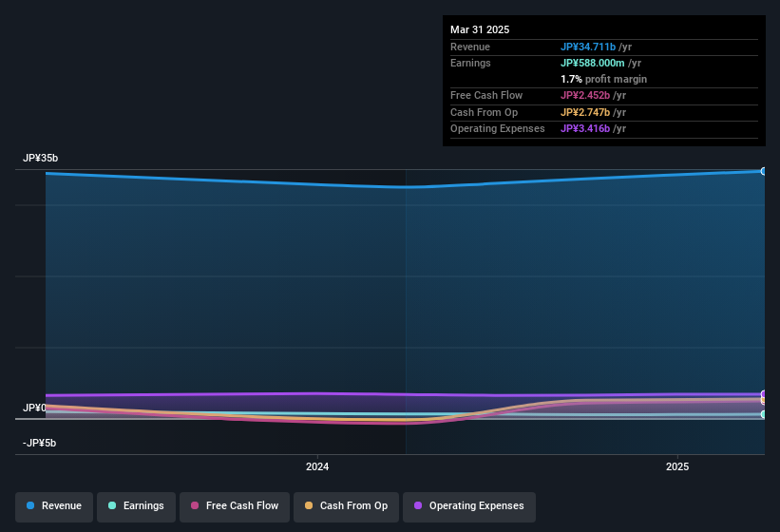The image size is (780, 532).
Task: Click the JP¥0 y-axis label
Action: point(34,408)
